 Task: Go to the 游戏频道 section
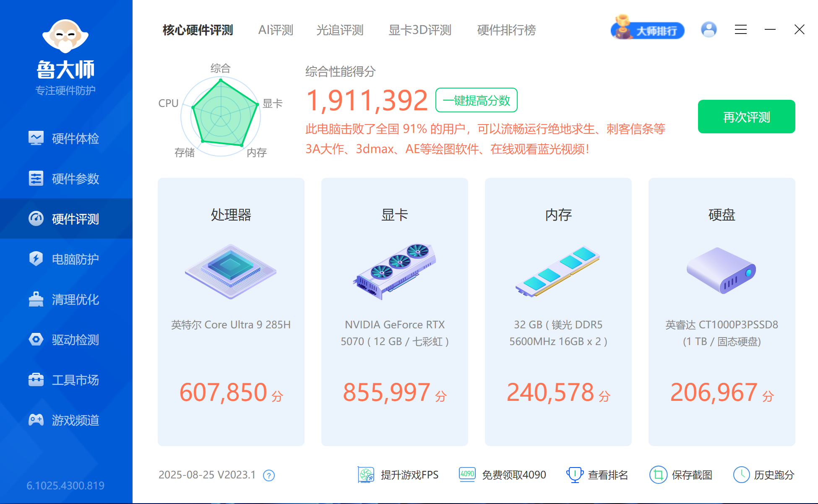[x=66, y=420]
